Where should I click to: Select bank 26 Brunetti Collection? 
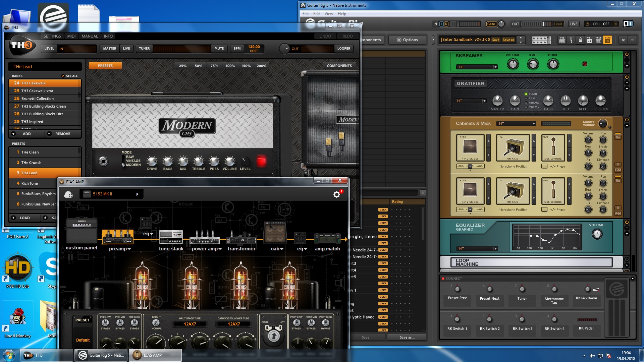[x=45, y=99]
